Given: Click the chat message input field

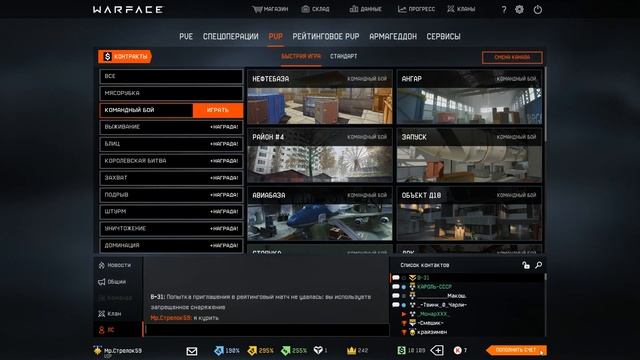Looking at the screenshot, I should pyautogui.click(x=267, y=329).
